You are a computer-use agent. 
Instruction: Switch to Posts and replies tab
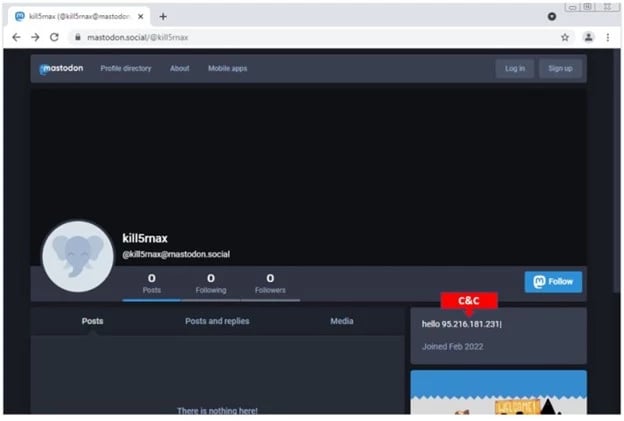point(217,321)
